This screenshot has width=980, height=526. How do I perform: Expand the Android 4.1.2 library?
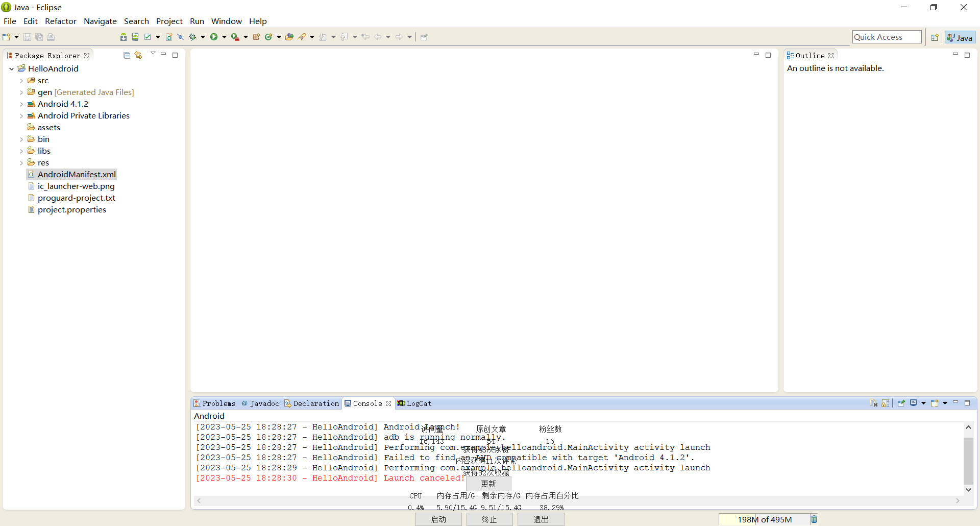(21, 104)
